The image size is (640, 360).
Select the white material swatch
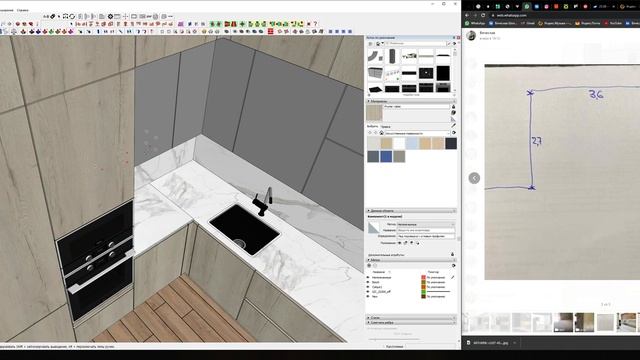coord(399,143)
